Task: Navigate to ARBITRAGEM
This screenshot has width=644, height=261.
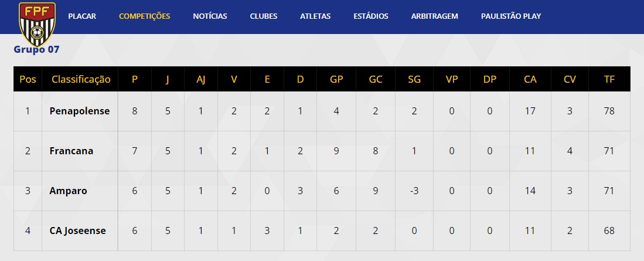Action: pyautogui.click(x=435, y=16)
